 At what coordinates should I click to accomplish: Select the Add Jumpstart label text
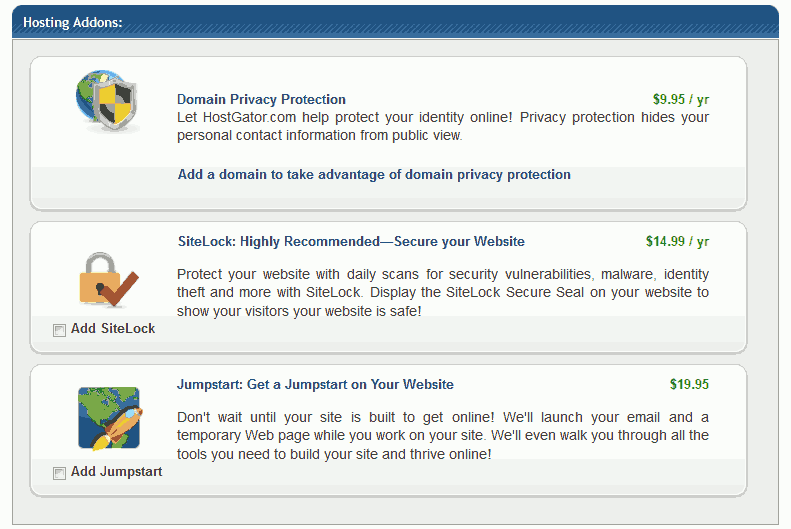[117, 472]
